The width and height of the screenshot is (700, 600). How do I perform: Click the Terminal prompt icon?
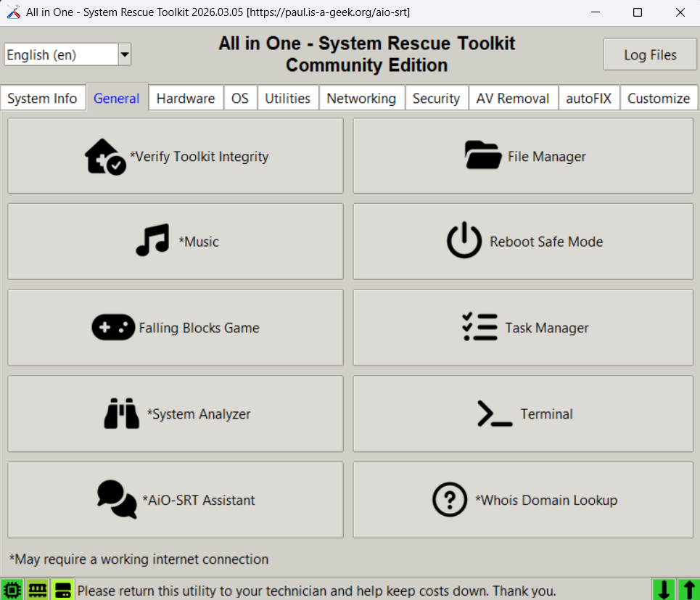(x=495, y=414)
